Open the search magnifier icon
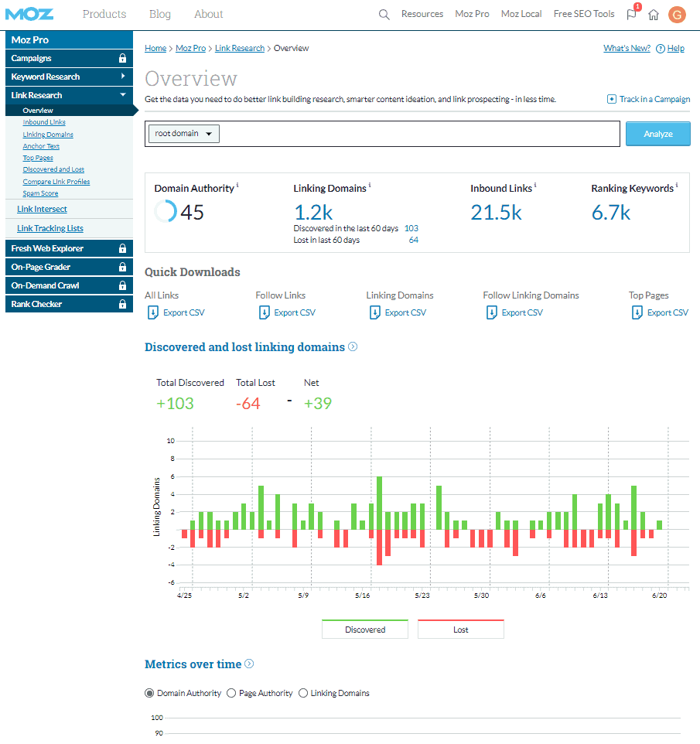Screen dimensions: 700x744 pyautogui.click(x=384, y=15)
